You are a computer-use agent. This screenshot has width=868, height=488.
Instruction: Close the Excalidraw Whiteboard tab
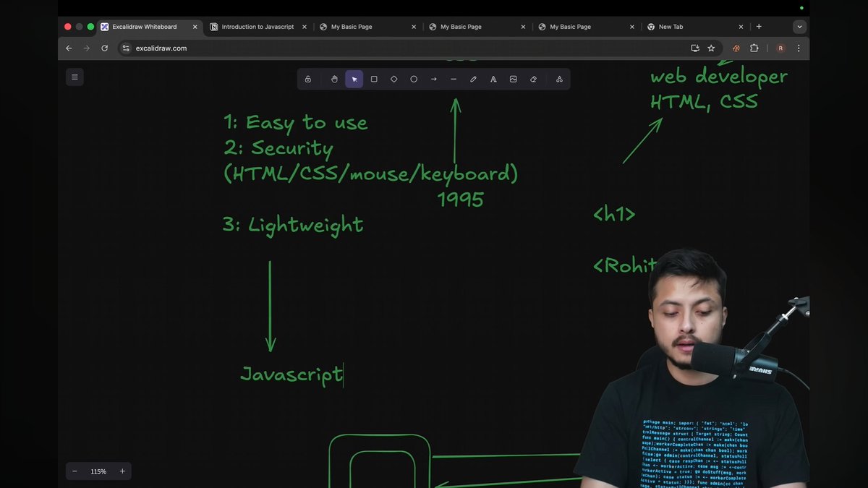coord(195,27)
